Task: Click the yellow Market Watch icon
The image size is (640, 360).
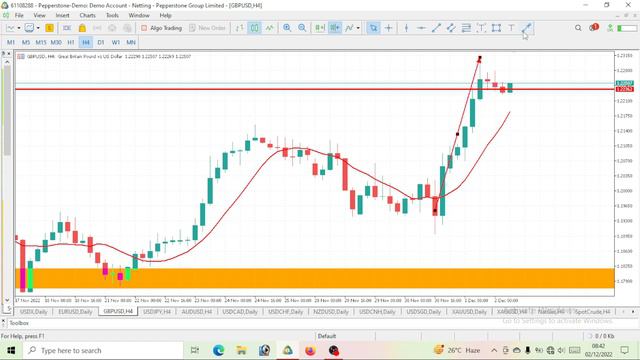Action: coord(49,28)
